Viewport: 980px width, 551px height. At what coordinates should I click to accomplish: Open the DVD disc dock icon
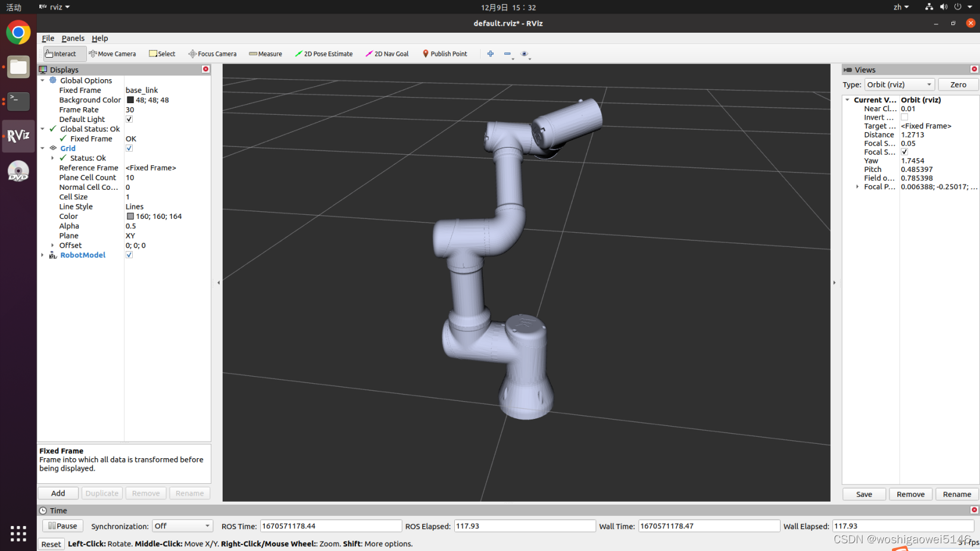pyautogui.click(x=18, y=171)
